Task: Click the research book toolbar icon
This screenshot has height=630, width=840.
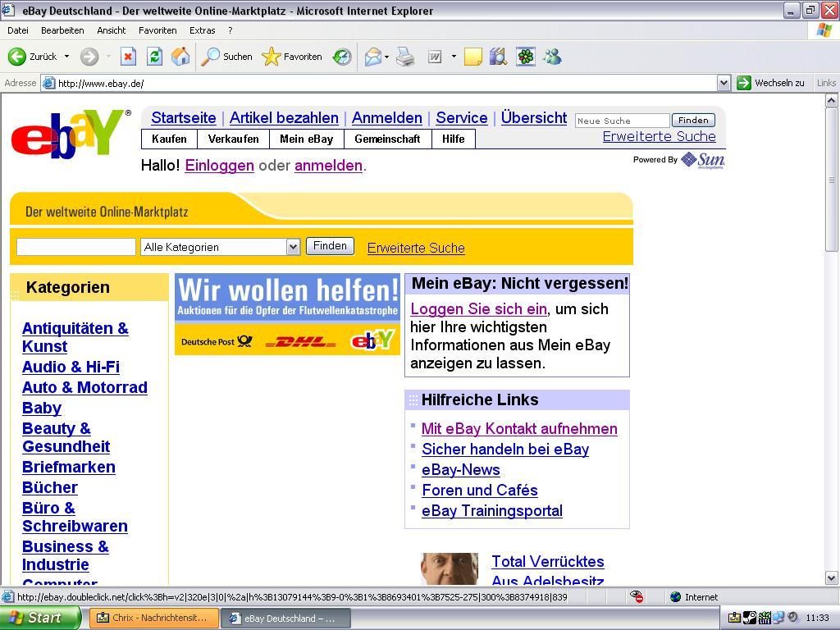Action: coord(498,57)
